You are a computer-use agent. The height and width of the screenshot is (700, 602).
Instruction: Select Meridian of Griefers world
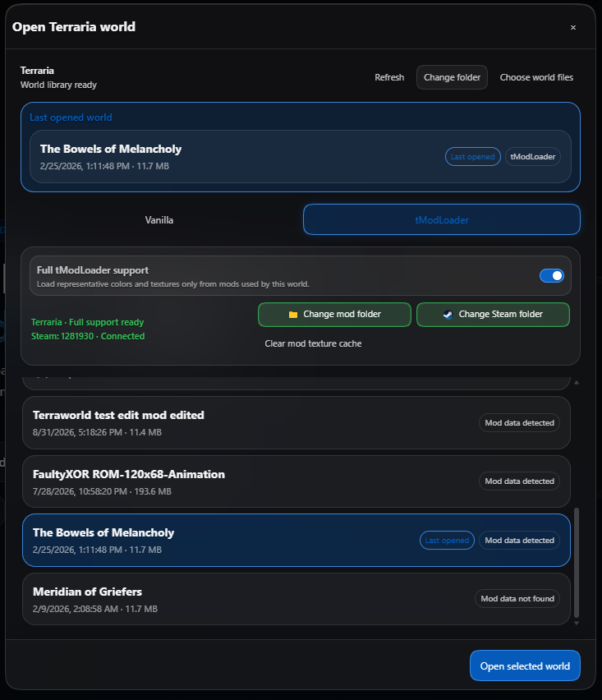tap(296, 599)
